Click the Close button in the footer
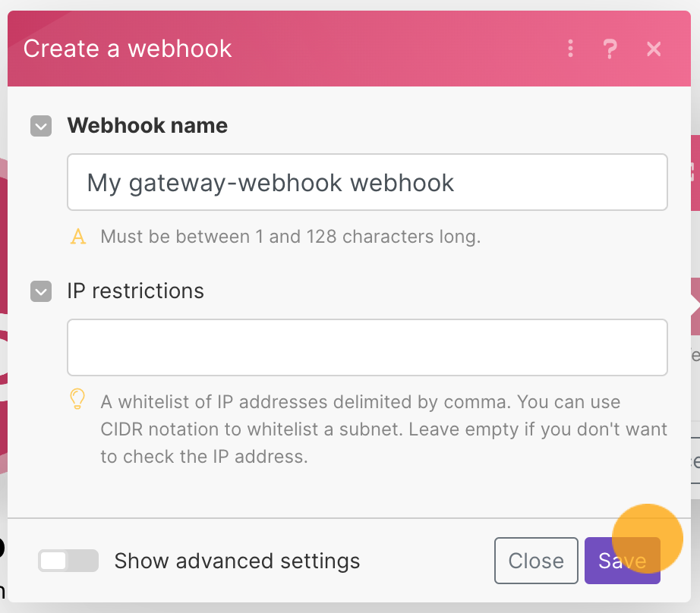Viewport: 700px width, 613px height. (536, 561)
